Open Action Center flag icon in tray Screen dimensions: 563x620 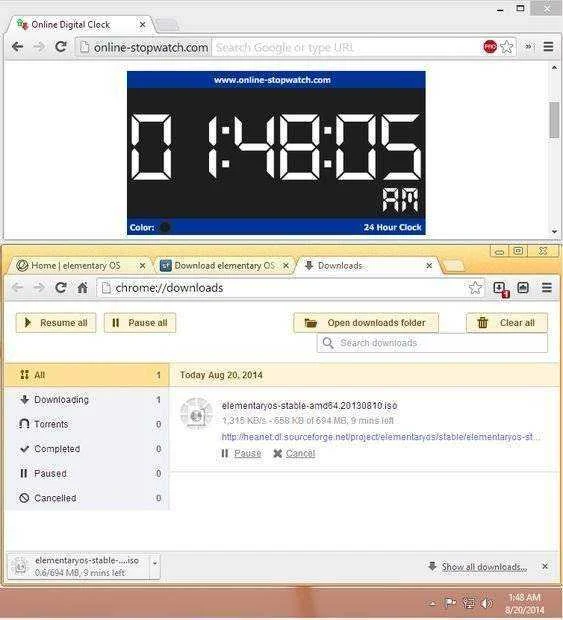pos(450,603)
